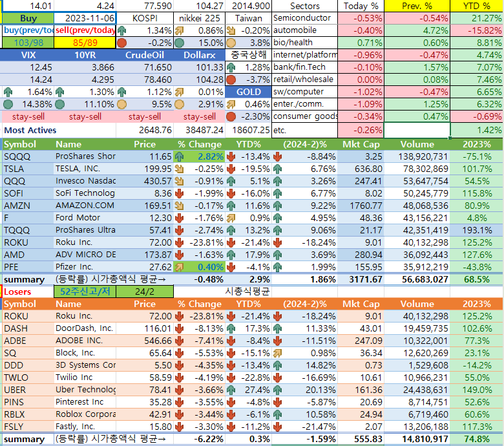Click the Most Actives section label
The height and width of the screenshot is (446, 504).
pos(30,130)
